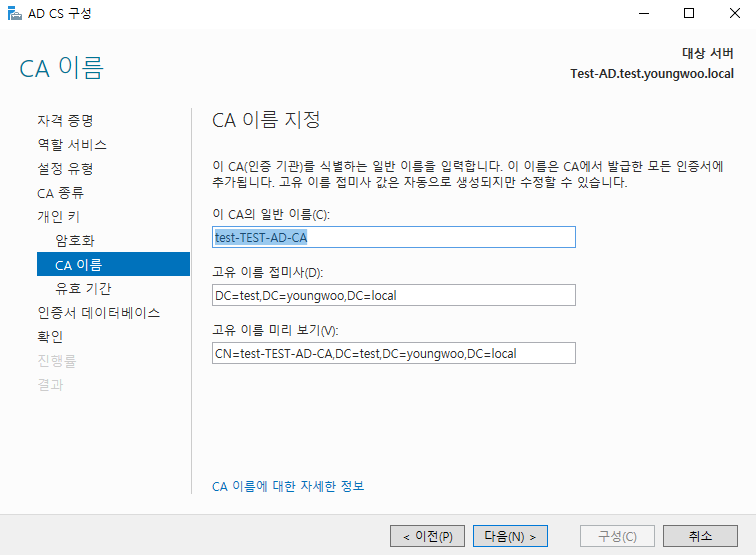Select the 설정 유형 step

(x=65, y=169)
